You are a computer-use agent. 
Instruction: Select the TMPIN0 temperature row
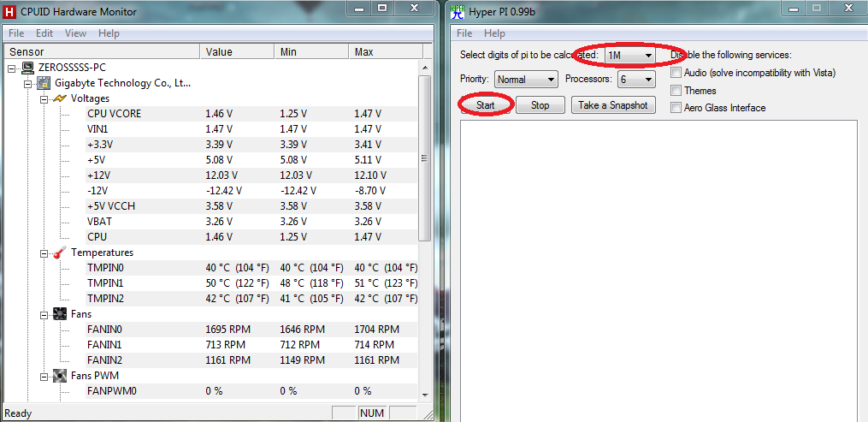[252, 267]
